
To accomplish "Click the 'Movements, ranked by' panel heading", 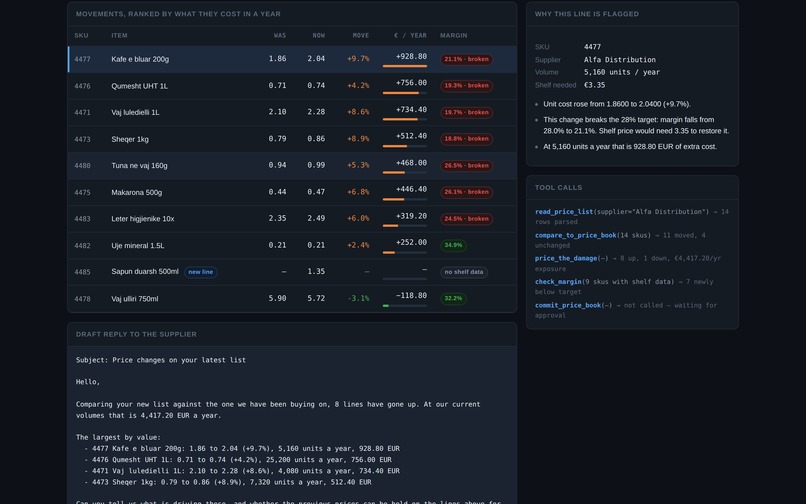I will pyautogui.click(x=178, y=14).
